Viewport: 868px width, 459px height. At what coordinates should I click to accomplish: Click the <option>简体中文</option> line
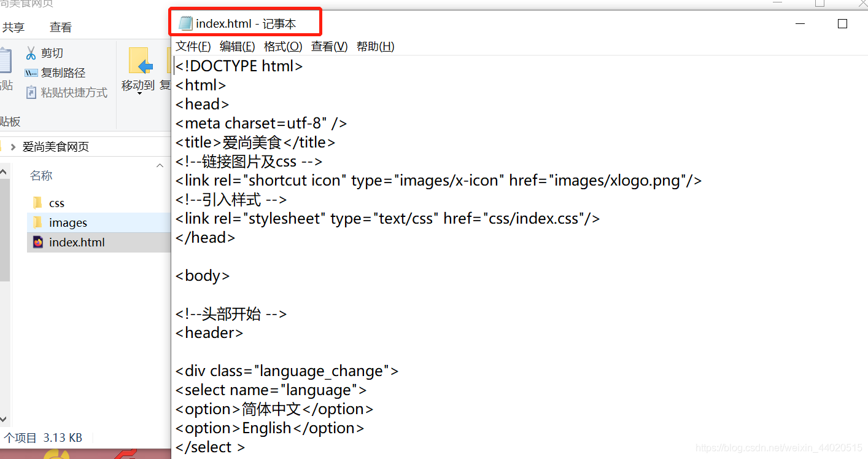coord(274,409)
